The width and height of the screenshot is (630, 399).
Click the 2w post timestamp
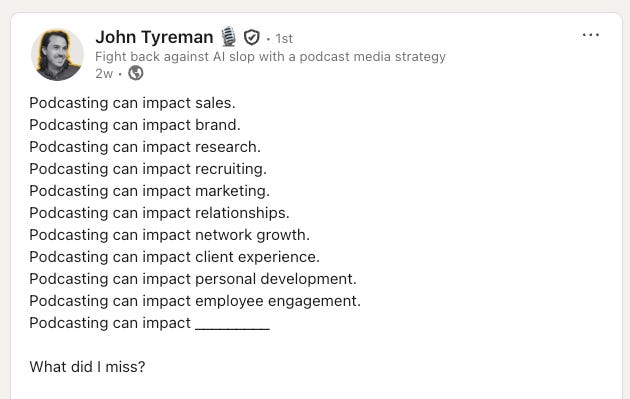pos(104,74)
